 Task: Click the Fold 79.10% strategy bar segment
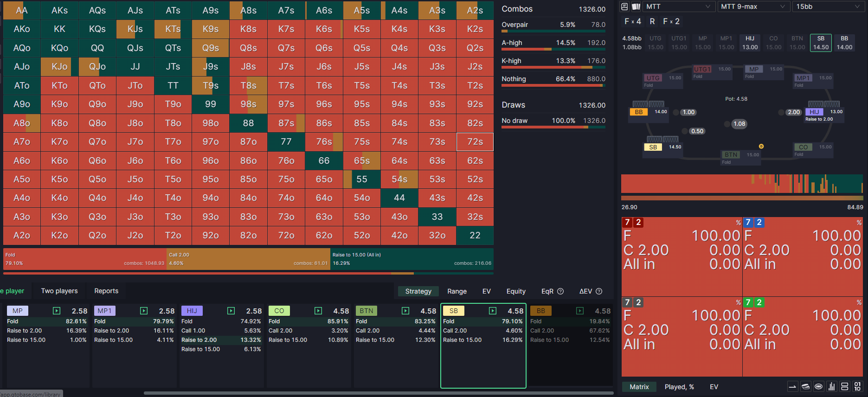85,259
